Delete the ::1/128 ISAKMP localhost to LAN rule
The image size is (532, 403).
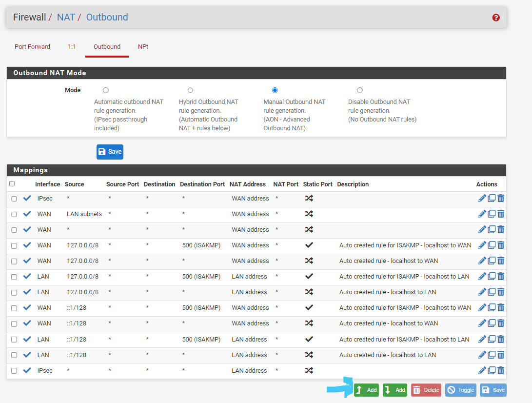[501, 339]
